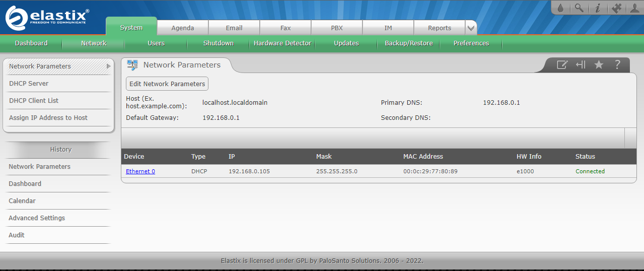The height and width of the screenshot is (271, 644).
Task: Click Edit Network Parameters button
Action: 167,84
